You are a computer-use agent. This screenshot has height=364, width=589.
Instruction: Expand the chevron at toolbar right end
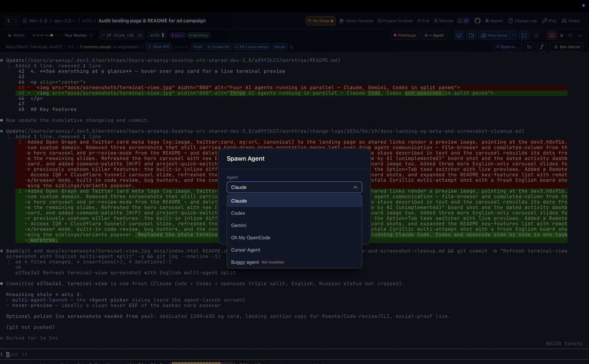point(580,35)
